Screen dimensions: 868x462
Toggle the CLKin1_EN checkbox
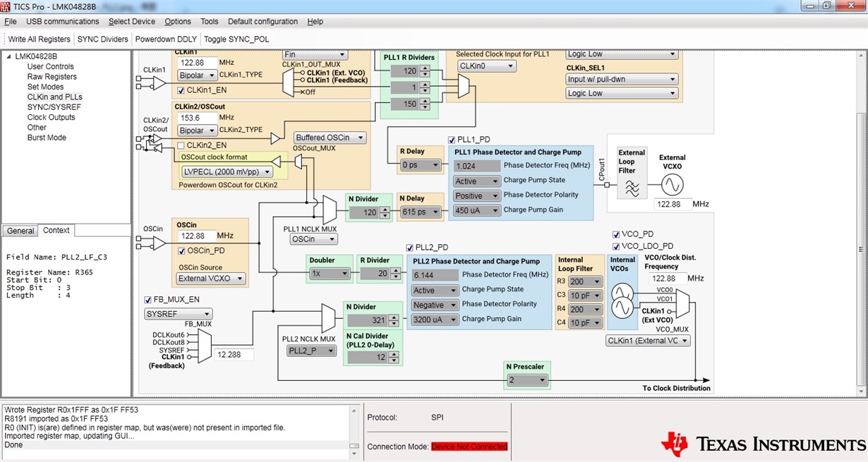181,90
